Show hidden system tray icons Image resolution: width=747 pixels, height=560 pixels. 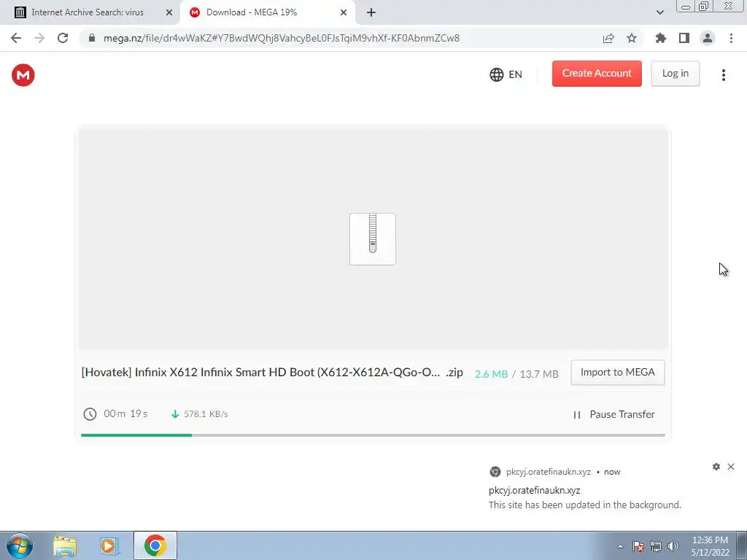pyautogui.click(x=620, y=547)
